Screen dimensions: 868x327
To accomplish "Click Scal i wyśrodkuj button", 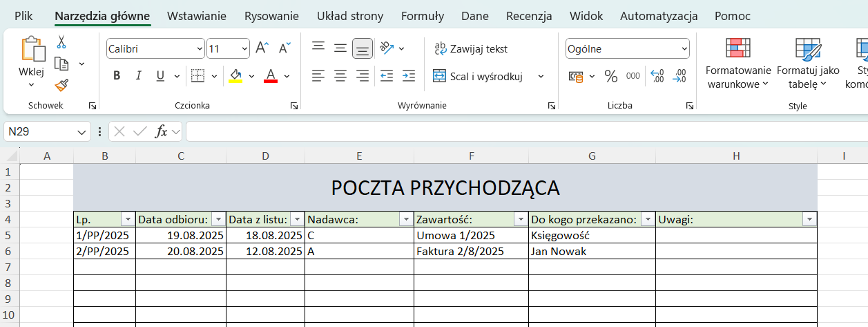I will 479,76.
